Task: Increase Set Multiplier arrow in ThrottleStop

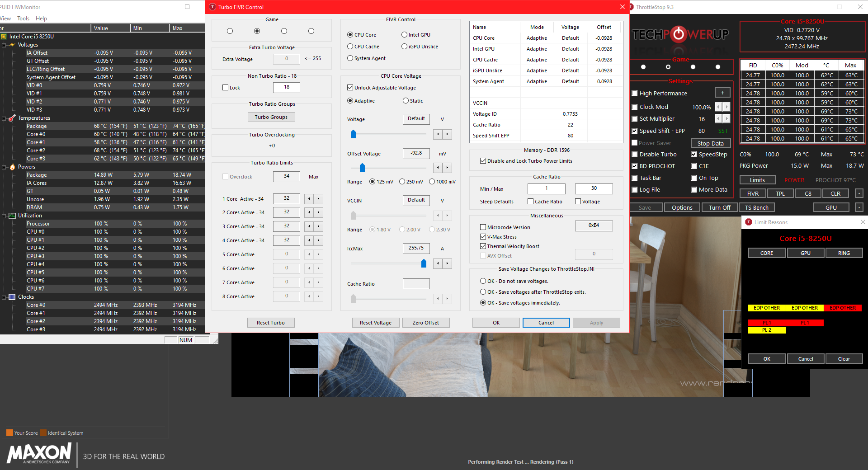Action: point(726,119)
